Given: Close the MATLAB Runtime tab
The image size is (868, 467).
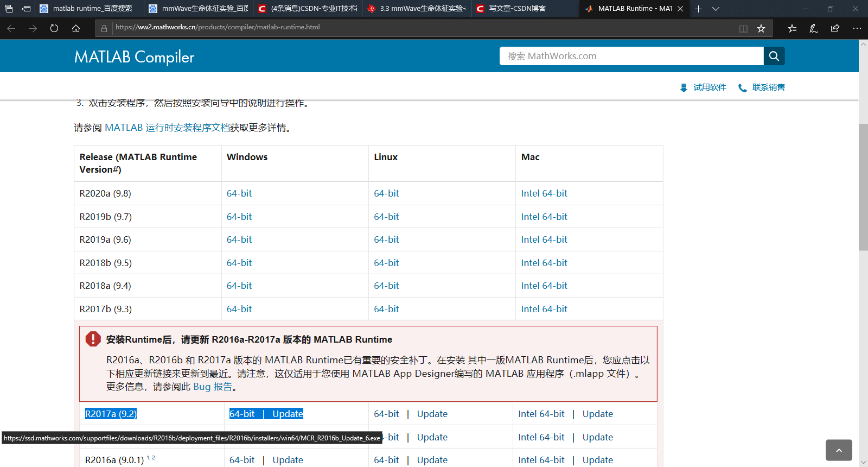Looking at the screenshot, I should 680,9.
